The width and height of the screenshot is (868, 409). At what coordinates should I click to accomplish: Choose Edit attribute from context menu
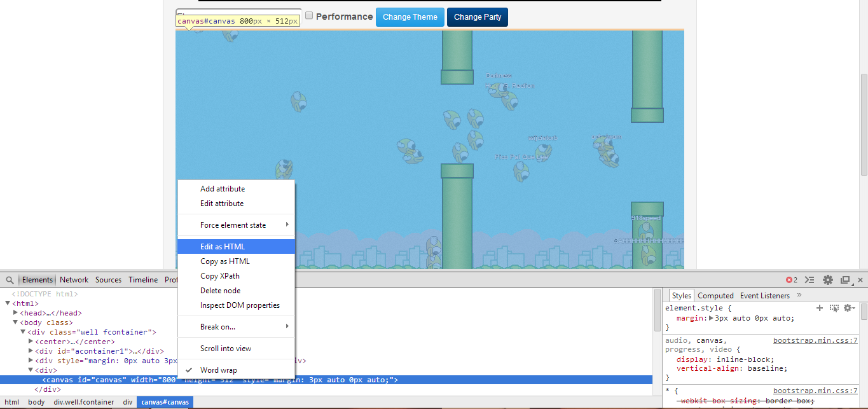click(x=237, y=204)
